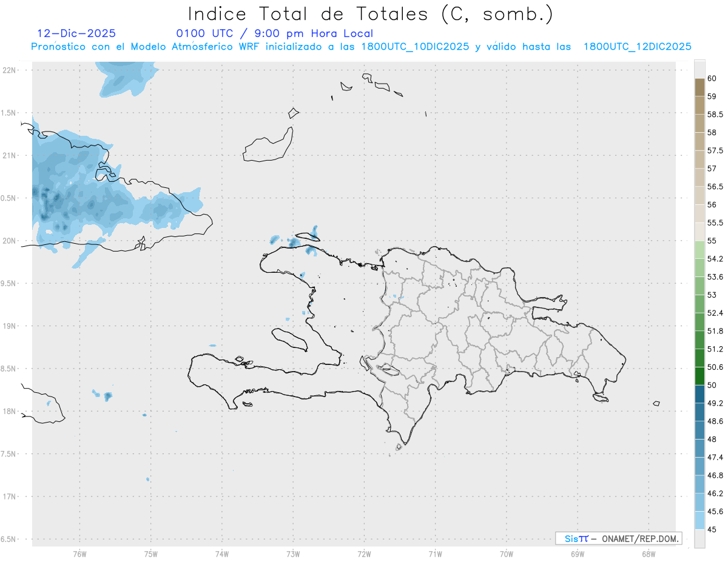Click the 60 value on the color scale

[712, 78]
